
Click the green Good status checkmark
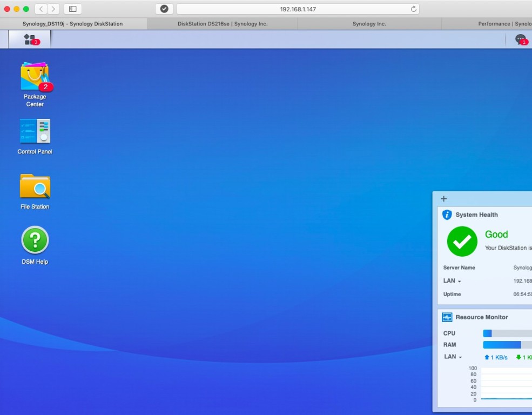[462, 241]
